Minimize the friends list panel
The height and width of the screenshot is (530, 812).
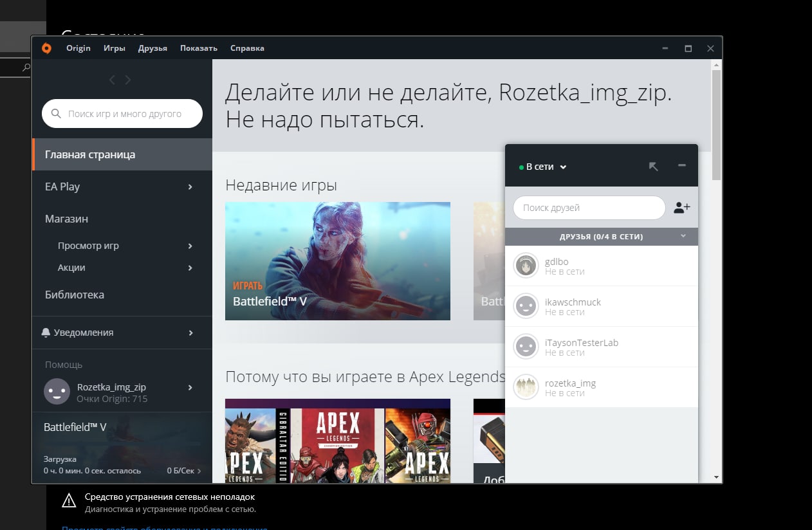682,166
